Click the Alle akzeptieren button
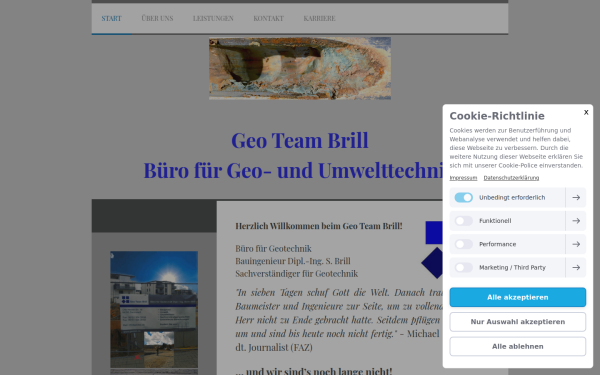Image resolution: width=600 pixels, height=375 pixels. tap(517, 297)
